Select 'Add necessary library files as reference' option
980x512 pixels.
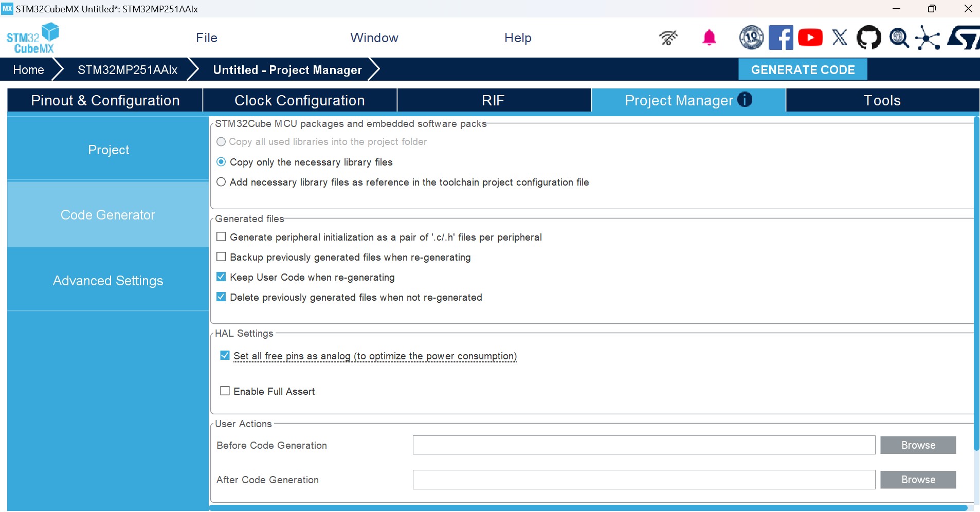pos(221,182)
